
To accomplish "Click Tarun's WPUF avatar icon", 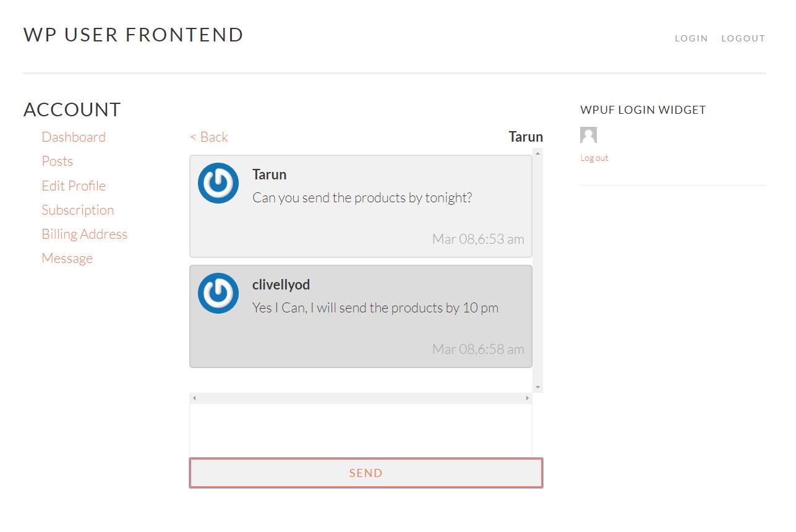I will [218, 182].
